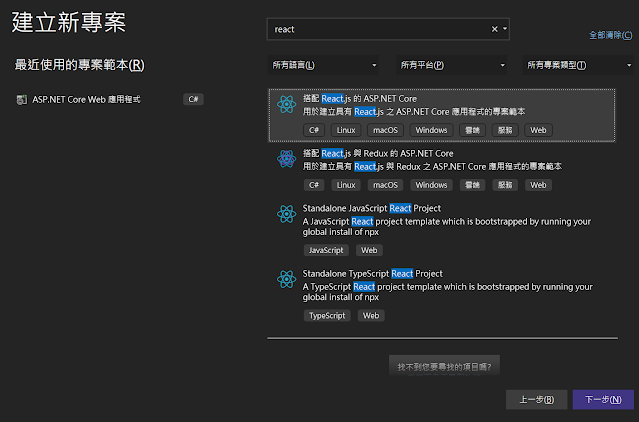The image size is (639, 422).
Task: Select Standalone TypeScript React Project title
Action: (x=372, y=274)
